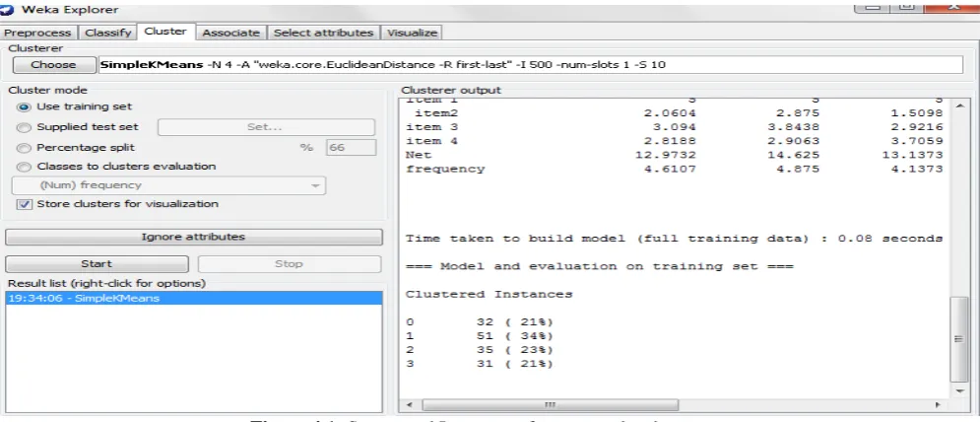
Task: Click the vertical scrollbar thumb in output
Action: click(958, 339)
